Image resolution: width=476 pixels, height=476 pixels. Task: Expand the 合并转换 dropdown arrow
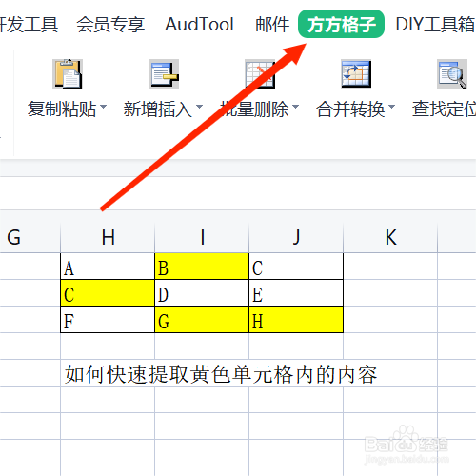coord(391,107)
